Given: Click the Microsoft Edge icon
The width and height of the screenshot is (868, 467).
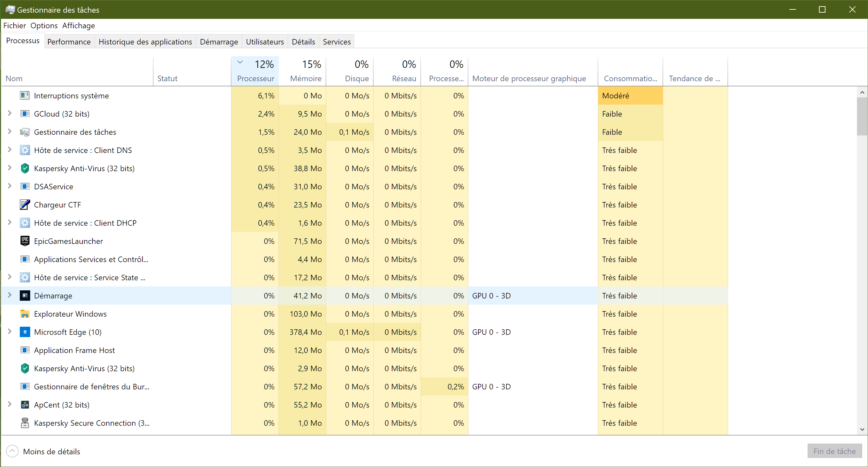Looking at the screenshot, I should 25,332.
